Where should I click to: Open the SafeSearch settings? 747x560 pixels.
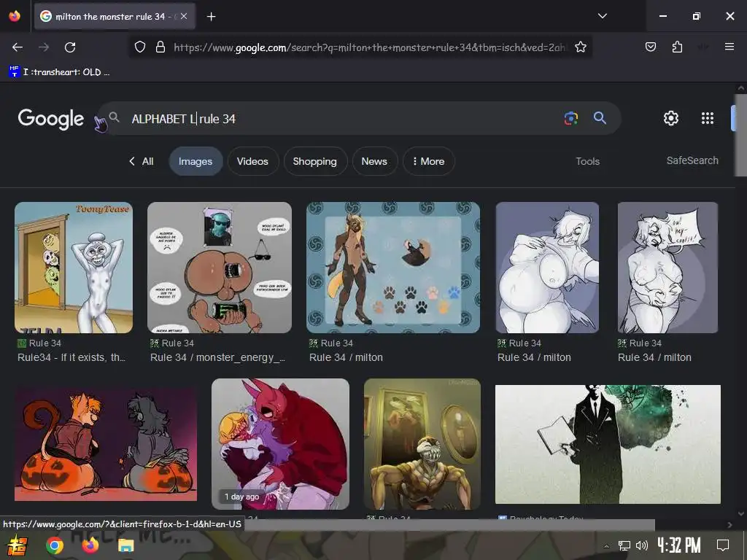692,160
